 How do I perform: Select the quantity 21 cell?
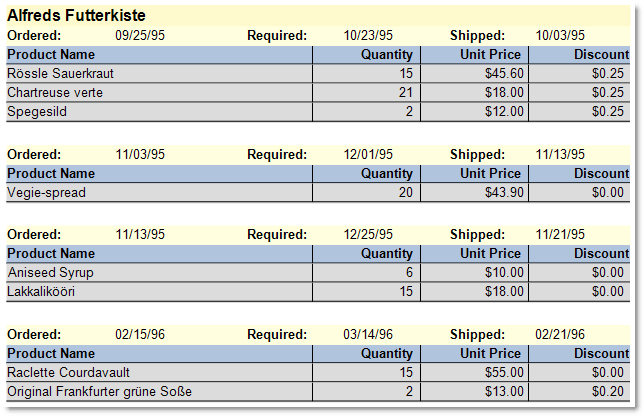click(405, 92)
